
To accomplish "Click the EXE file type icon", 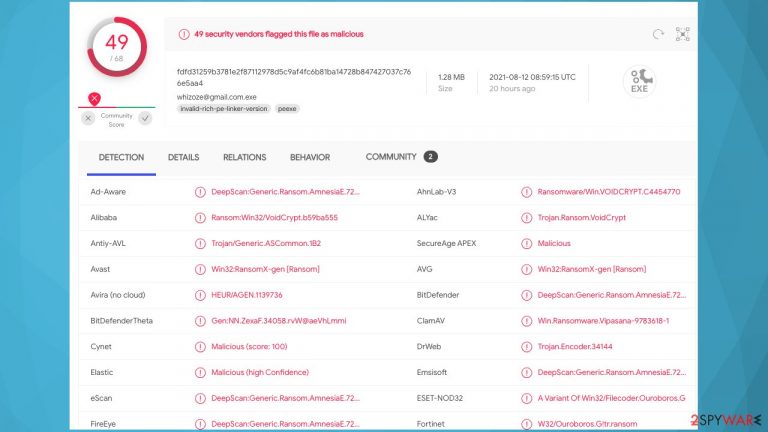I will [639, 81].
